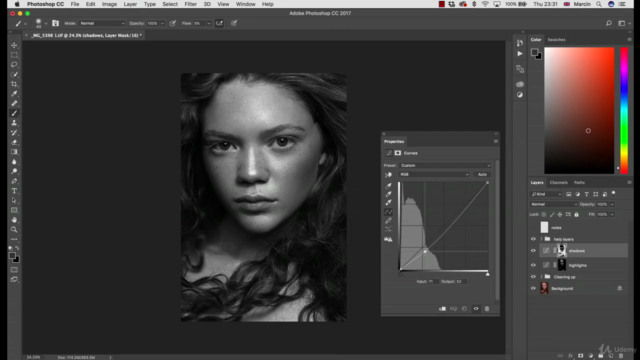This screenshot has width=640, height=360.
Task: Choose the draw-curve pencil in Curves
Action: tap(388, 221)
